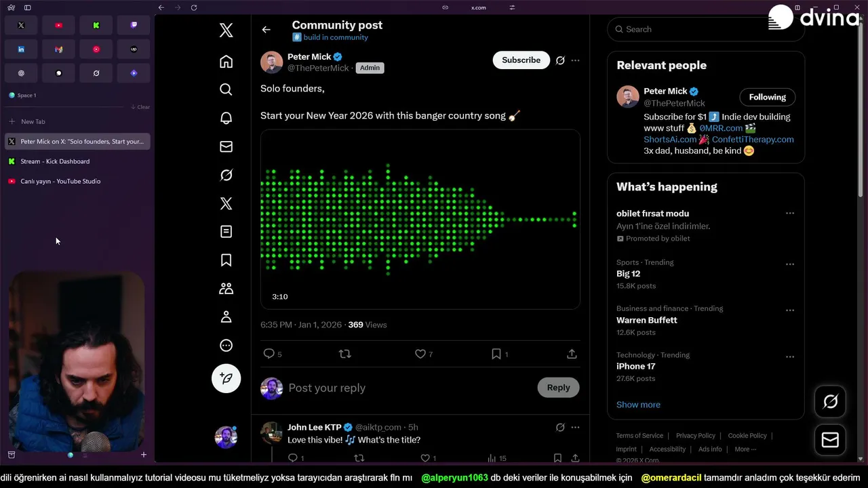Open Bookmarks icon in sidebar
The image size is (868, 488).
[226, 260]
